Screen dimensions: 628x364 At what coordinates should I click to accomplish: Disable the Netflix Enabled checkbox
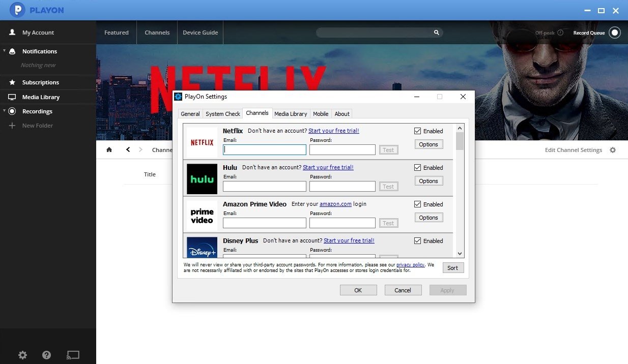tap(418, 131)
